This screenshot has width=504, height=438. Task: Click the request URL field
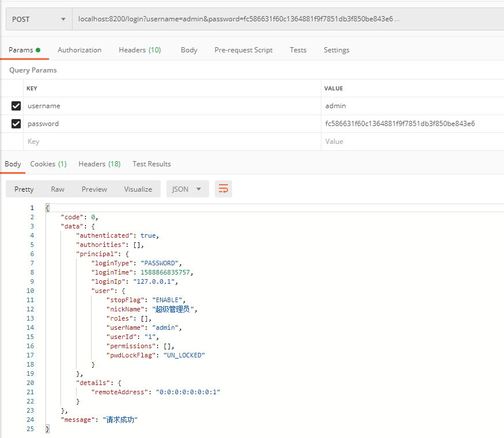click(x=288, y=19)
